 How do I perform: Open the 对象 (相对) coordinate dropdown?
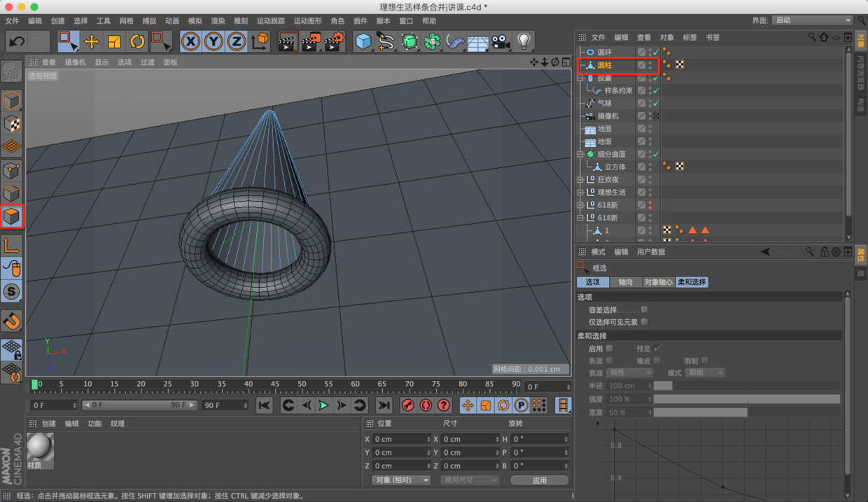(401, 480)
